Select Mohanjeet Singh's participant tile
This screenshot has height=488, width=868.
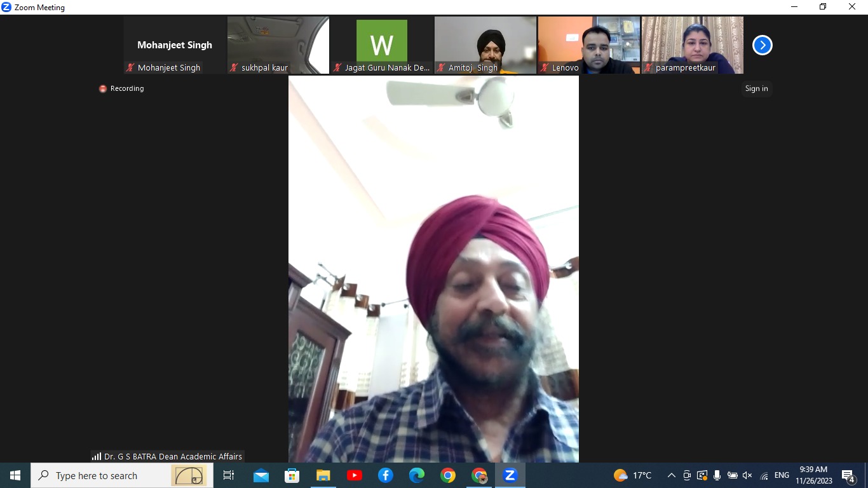(x=175, y=45)
